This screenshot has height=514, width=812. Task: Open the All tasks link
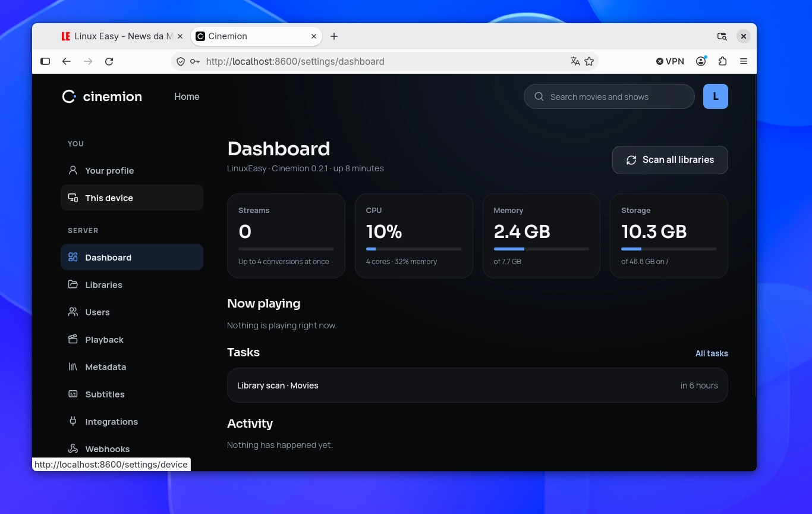click(x=712, y=353)
